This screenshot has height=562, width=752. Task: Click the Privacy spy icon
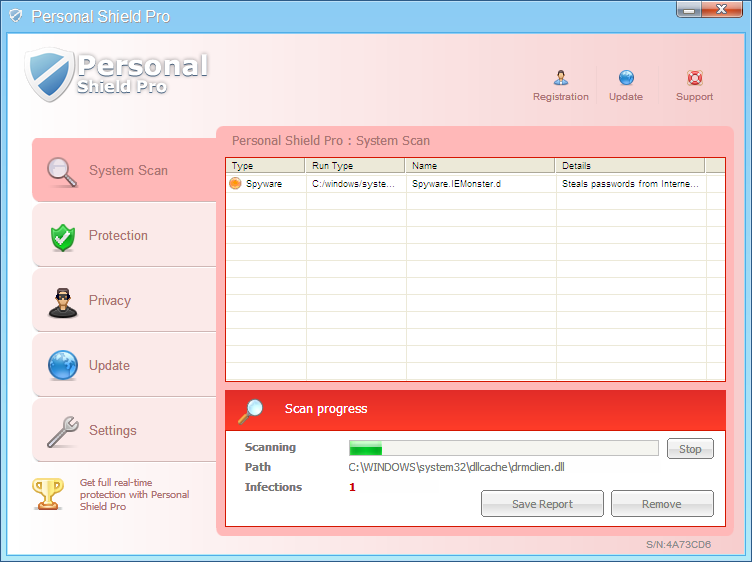[x=63, y=303]
